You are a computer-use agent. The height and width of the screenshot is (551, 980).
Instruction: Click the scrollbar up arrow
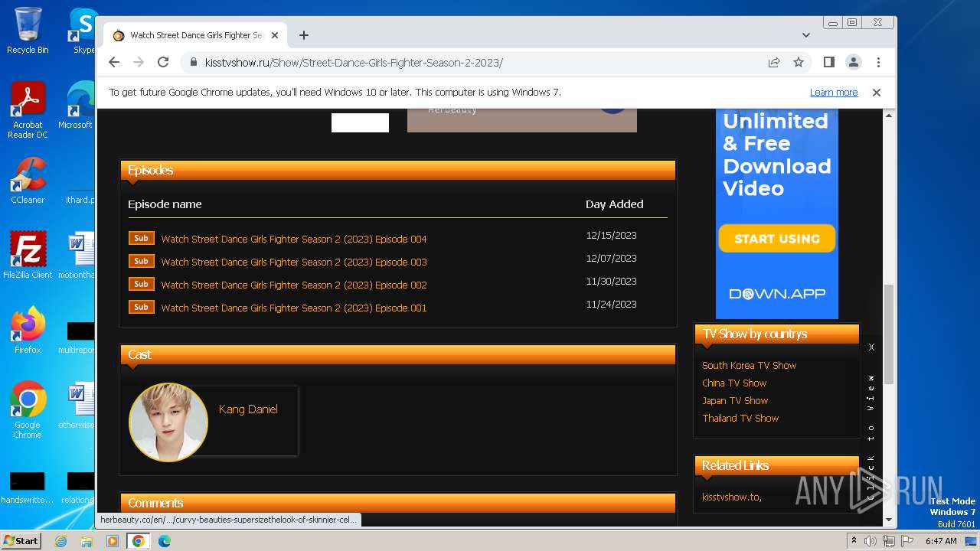point(888,115)
